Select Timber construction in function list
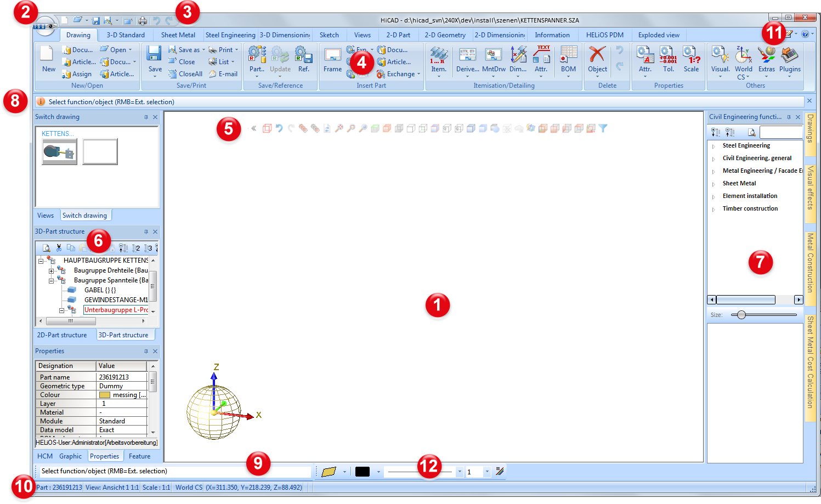 (x=750, y=208)
